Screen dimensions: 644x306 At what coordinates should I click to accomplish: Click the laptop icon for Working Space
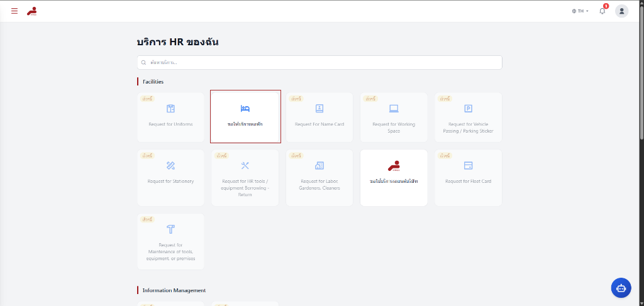pyautogui.click(x=394, y=109)
